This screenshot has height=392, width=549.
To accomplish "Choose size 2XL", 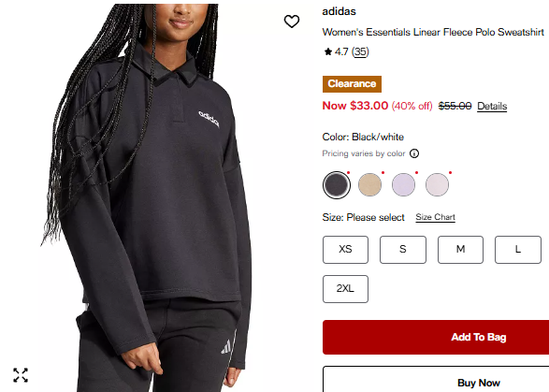I will click(x=345, y=289).
